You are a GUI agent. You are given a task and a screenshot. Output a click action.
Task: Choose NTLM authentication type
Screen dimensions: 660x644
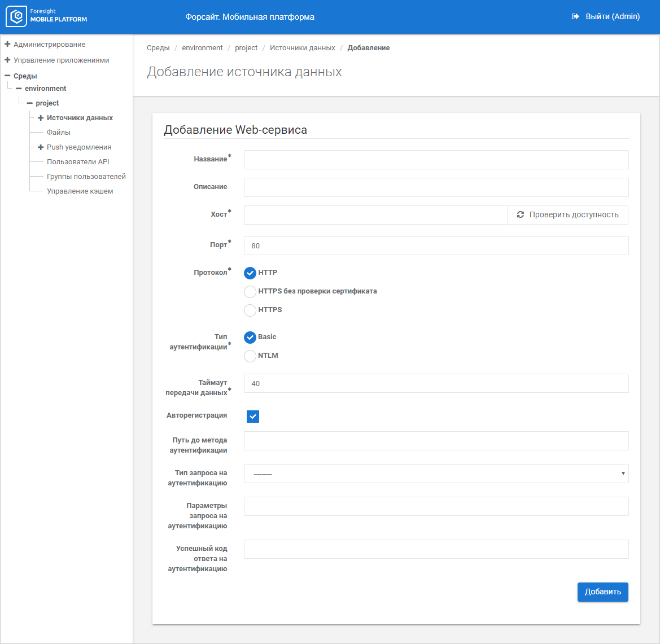(250, 356)
